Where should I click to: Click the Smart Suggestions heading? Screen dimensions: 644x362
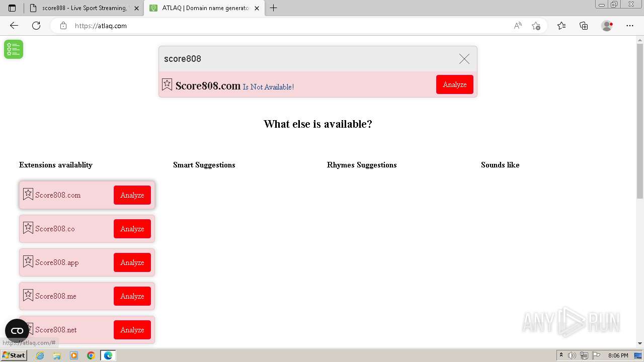[x=204, y=165]
